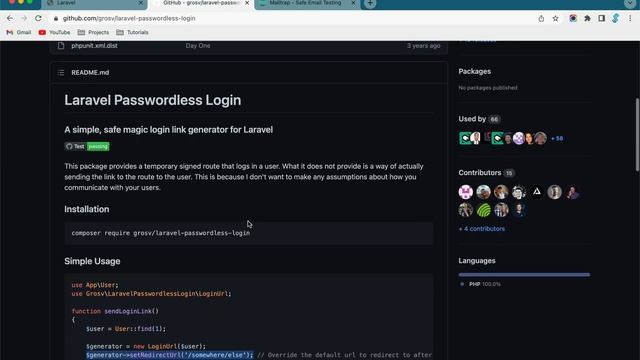The image size is (640, 360).
Task: Click the page vertical scrollbar
Action: coord(638,135)
